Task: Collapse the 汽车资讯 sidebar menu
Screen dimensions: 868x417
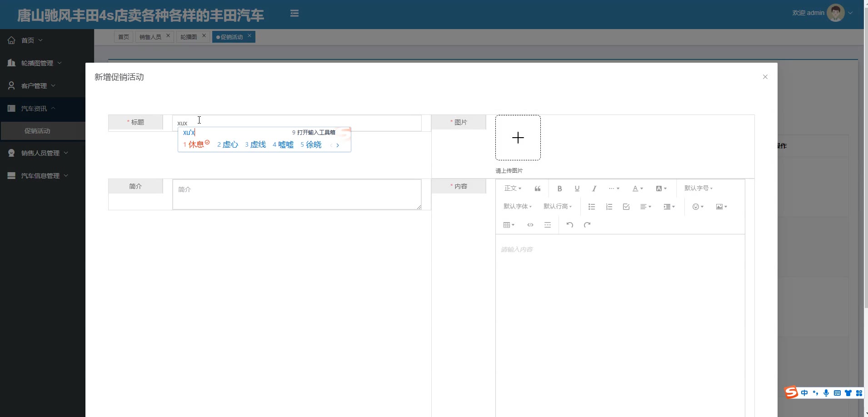Action: coord(43,109)
